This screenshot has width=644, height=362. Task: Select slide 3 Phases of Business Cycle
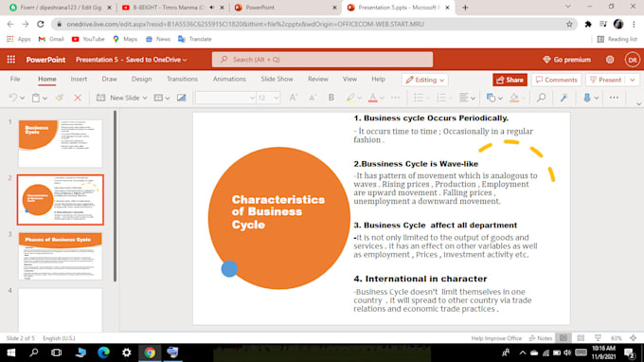point(61,256)
